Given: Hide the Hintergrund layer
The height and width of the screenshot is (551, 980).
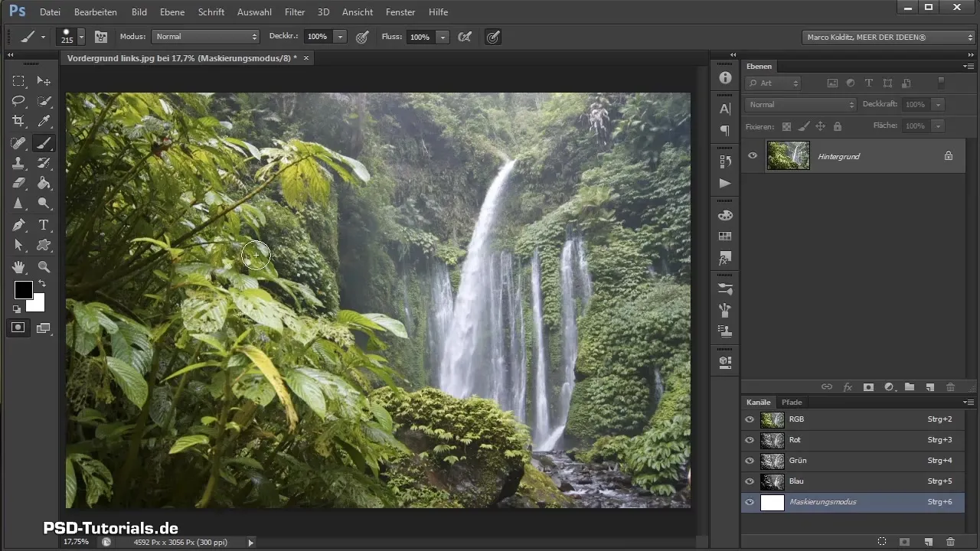Looking at the screenshot, I should (753, 155).
